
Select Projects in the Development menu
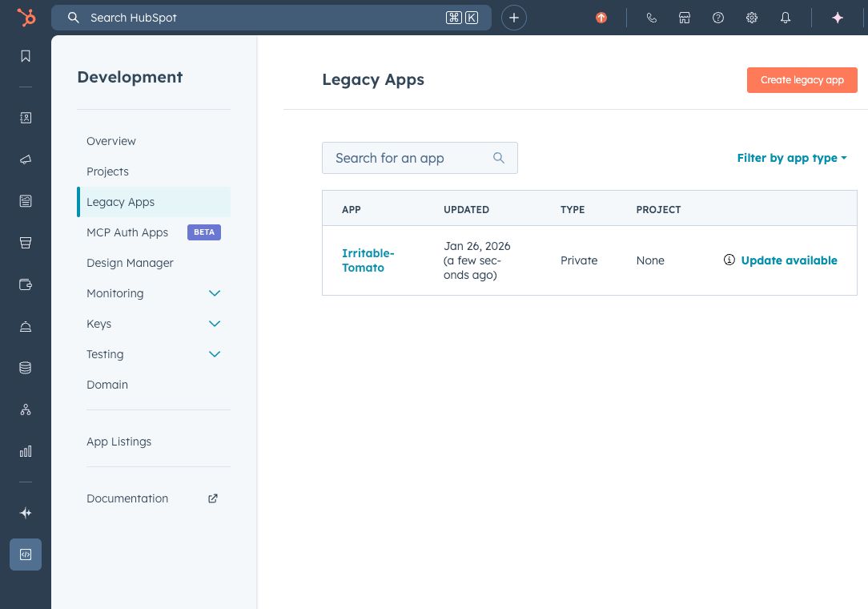pos(107,171)
